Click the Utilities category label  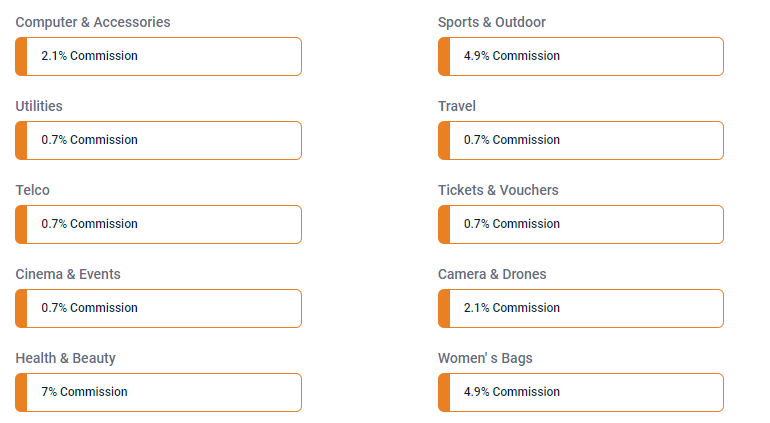pos(39,106)
